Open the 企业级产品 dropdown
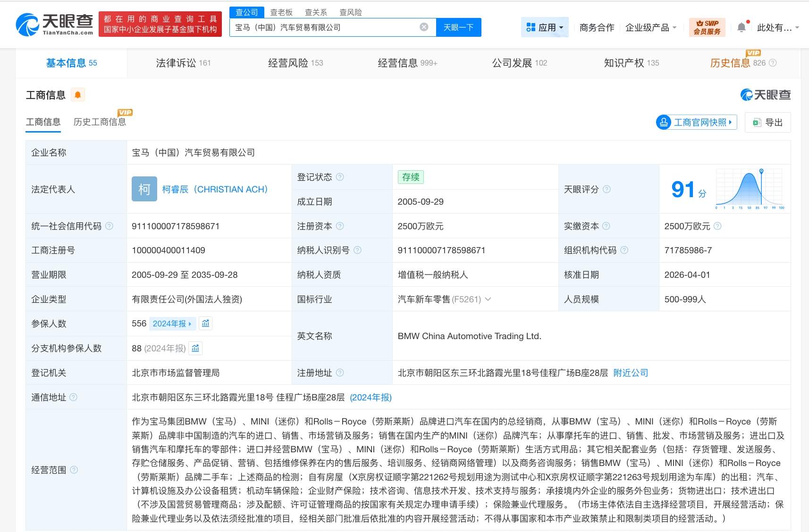The image size is (809, 532). tap(650, 27)
